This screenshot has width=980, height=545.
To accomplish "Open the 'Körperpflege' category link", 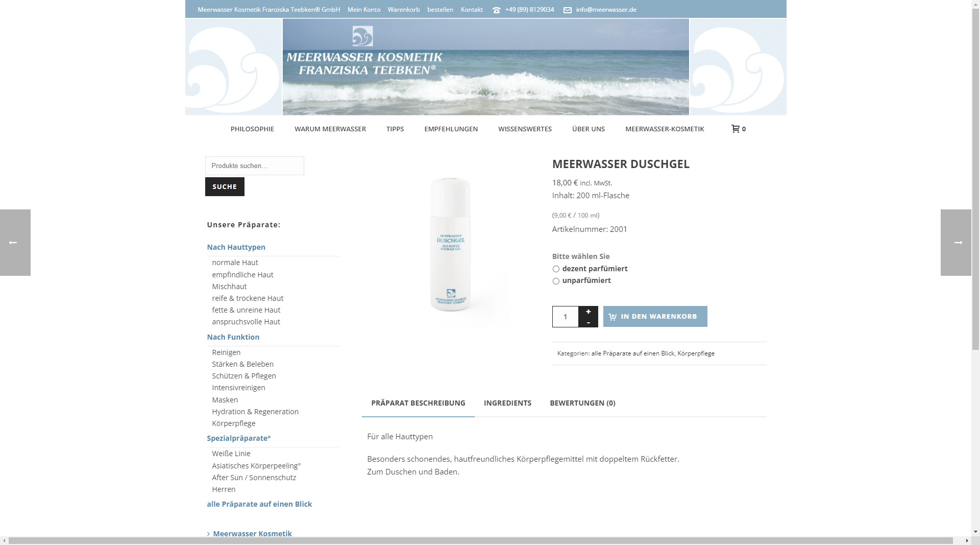I will point(697,353).
